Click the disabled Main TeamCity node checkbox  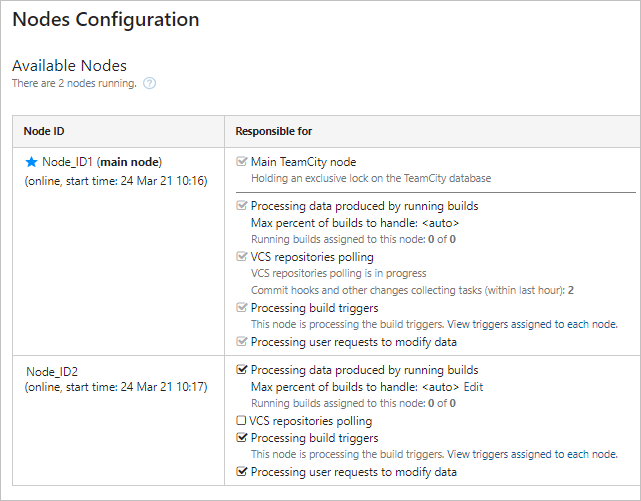(242, 161)
